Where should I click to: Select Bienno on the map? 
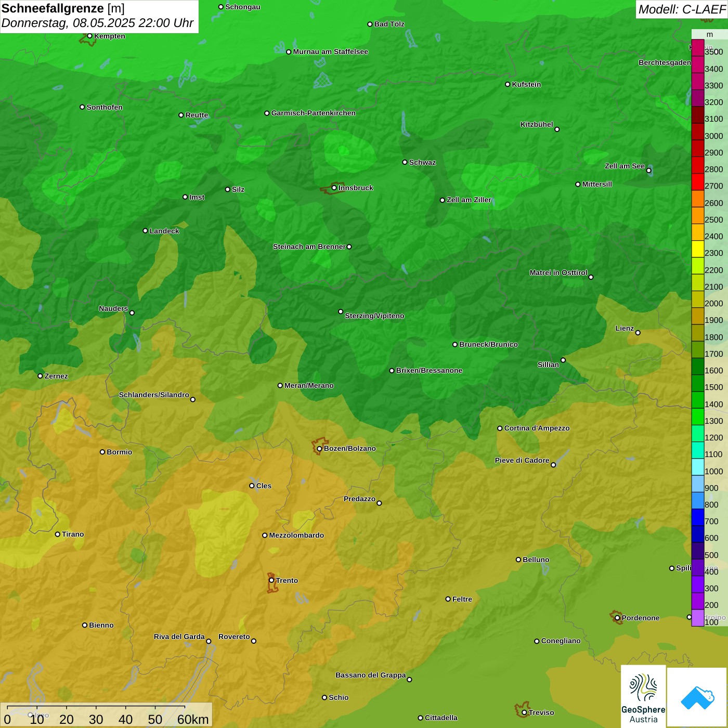click(x=101, y=625)
